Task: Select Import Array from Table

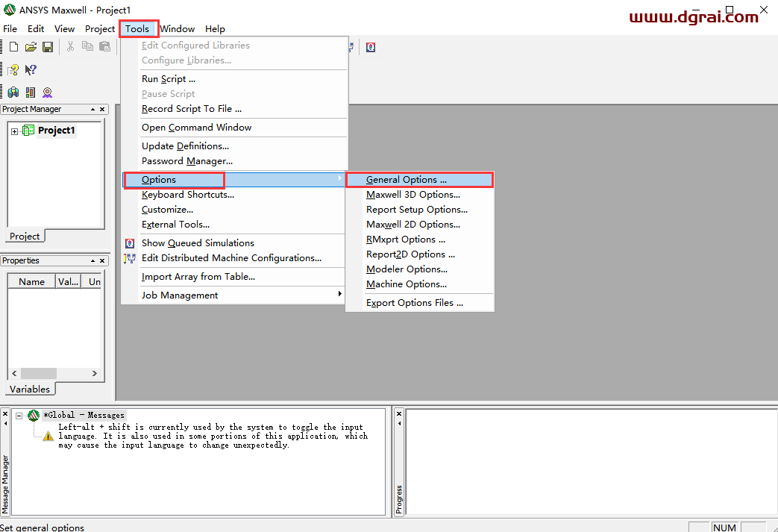Action: (x=233, y=276)
